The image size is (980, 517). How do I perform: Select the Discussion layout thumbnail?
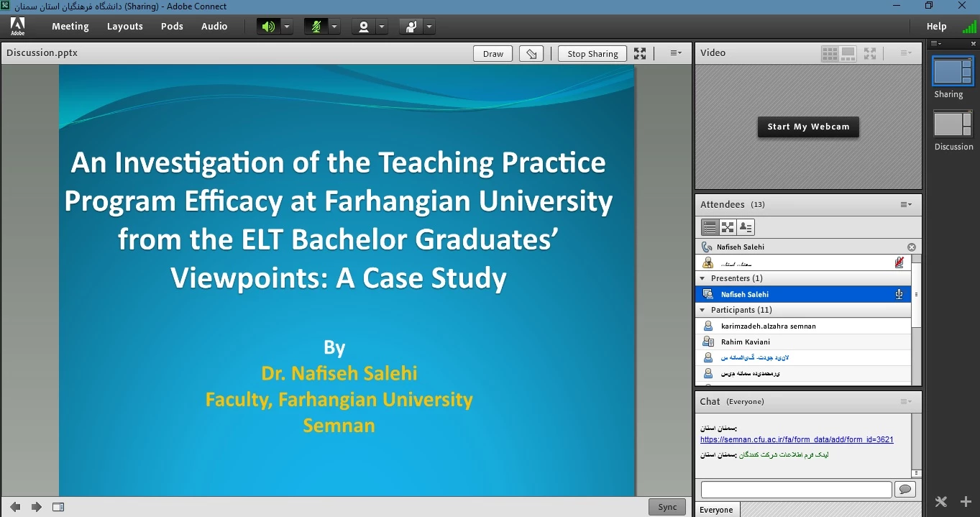coord(953,124)
